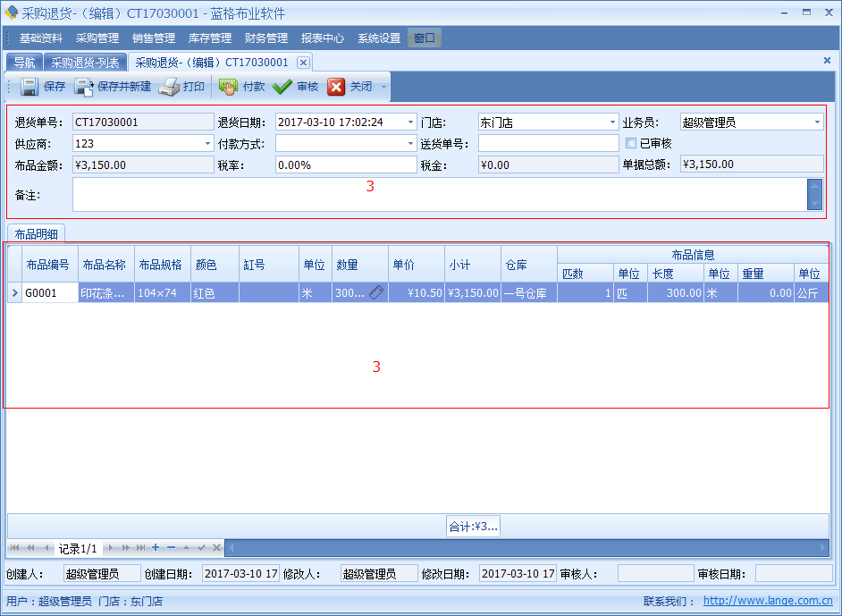
Task: Click the 保存 (Save) floppy disk icon
Action: pos(29,87)
